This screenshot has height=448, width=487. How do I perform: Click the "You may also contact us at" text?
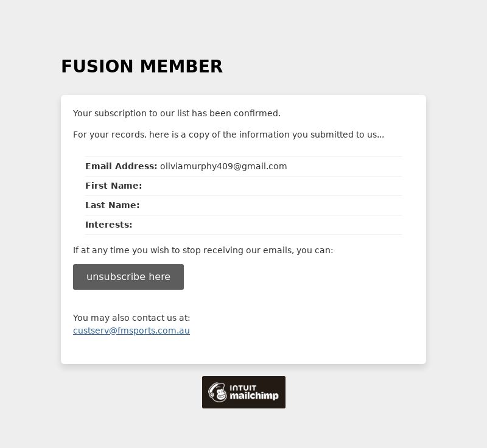coord(131,318)
